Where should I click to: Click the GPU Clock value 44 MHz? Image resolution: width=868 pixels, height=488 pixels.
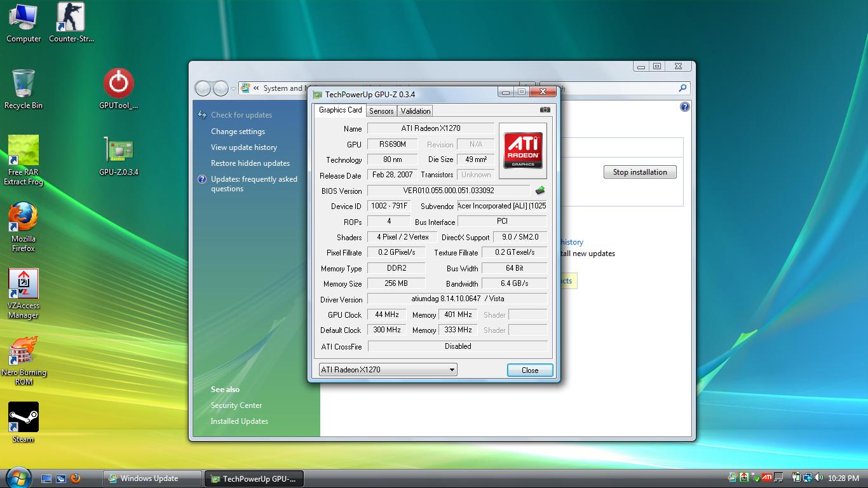pos(387,315)
